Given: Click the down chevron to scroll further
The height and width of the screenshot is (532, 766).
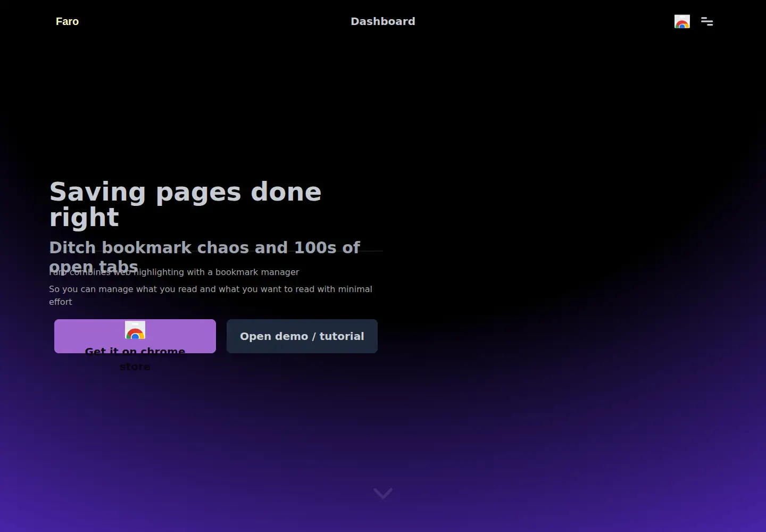Looking at the screenshot, I should tap(383, 494).
